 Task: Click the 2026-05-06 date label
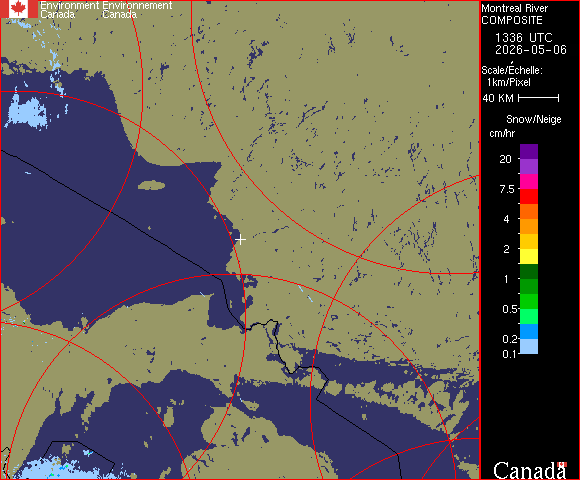[531, 50]
